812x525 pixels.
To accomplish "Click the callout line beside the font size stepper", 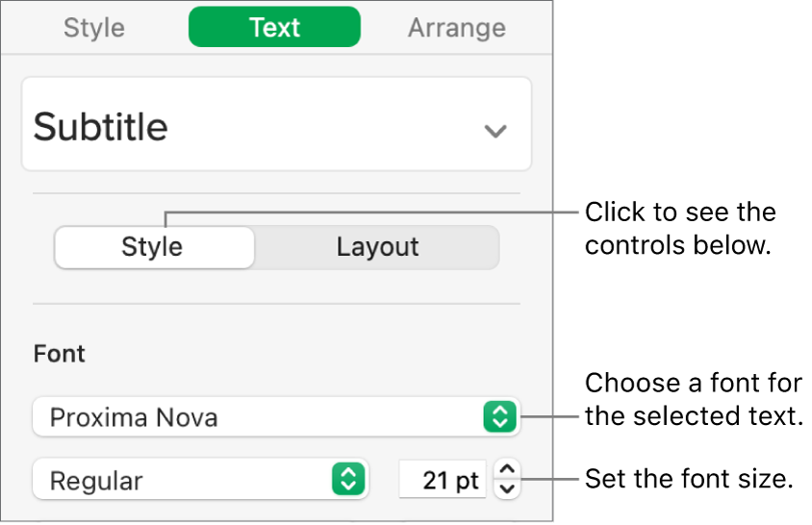I will tap(548, 478).
